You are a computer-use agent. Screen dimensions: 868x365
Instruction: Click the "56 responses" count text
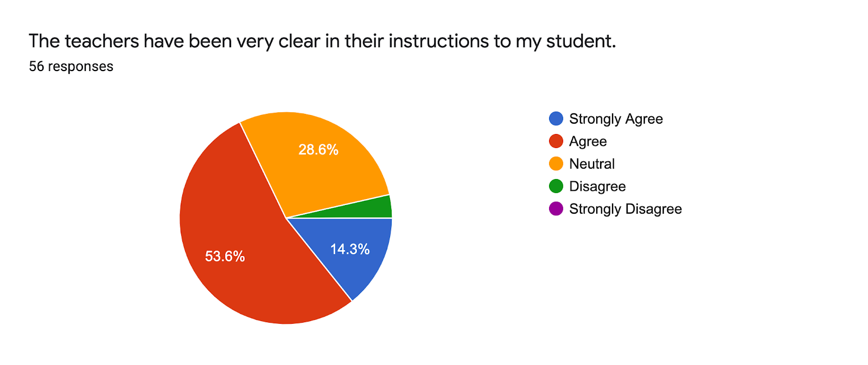(x=71, y=67)
